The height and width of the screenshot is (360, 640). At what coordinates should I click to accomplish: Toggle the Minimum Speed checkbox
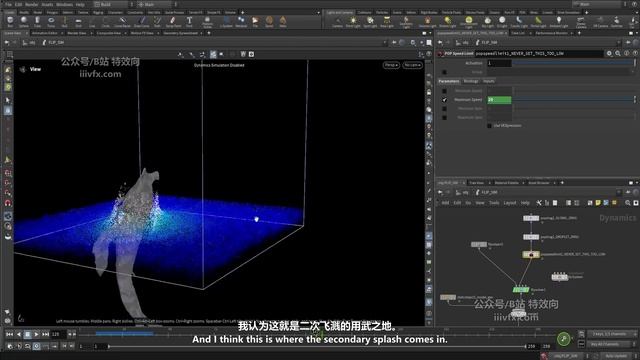point(444,91)
